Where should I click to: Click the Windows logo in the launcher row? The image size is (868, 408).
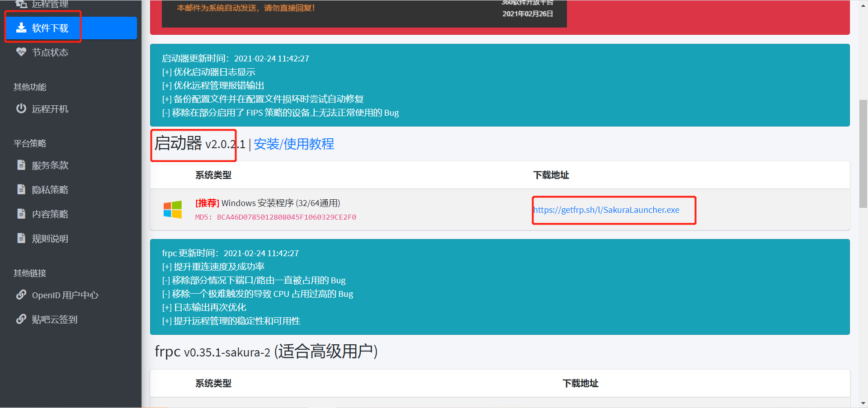173,210
